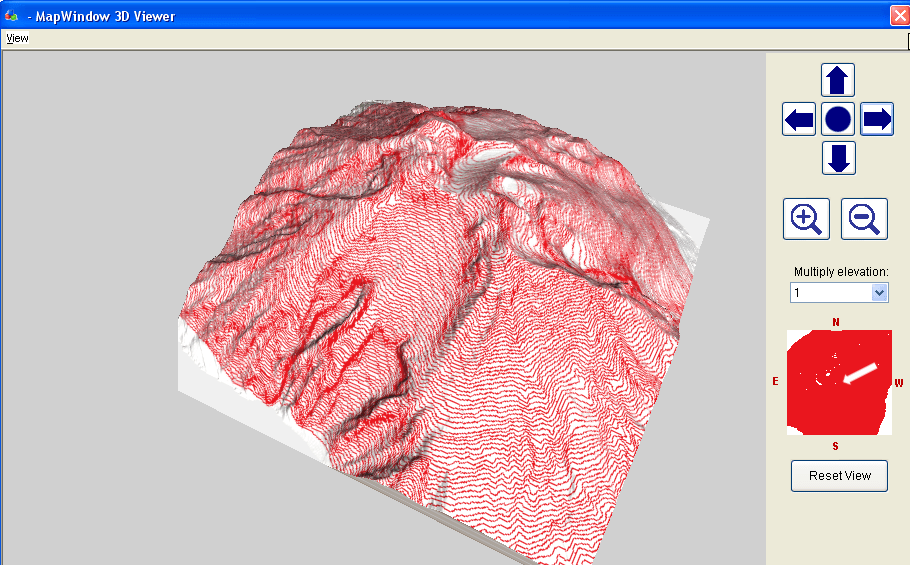Click the Reset View button
This screenshot has width=910, height=565.
tap(839, 475)
